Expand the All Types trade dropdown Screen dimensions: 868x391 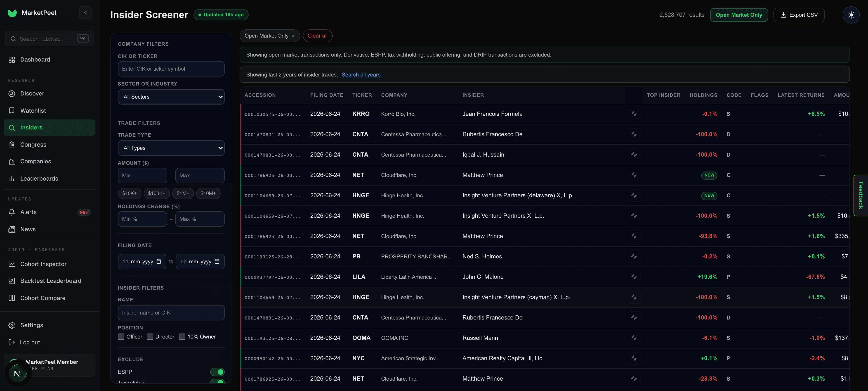tap(171, 148)
